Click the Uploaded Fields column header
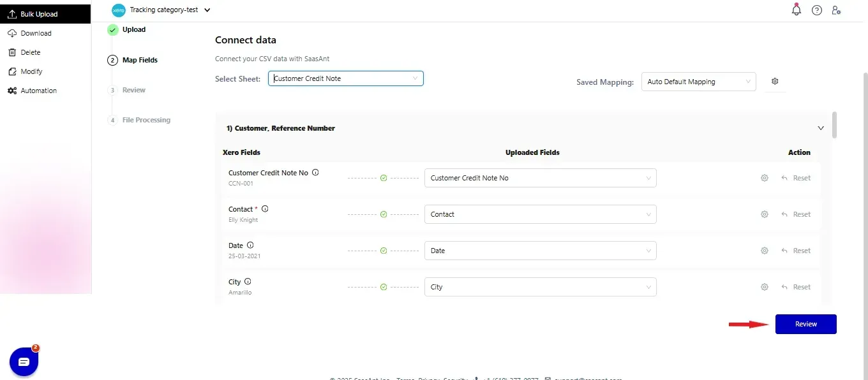This screenshot has height=380, width=868. pyautogui.click(x=532, y=152)
